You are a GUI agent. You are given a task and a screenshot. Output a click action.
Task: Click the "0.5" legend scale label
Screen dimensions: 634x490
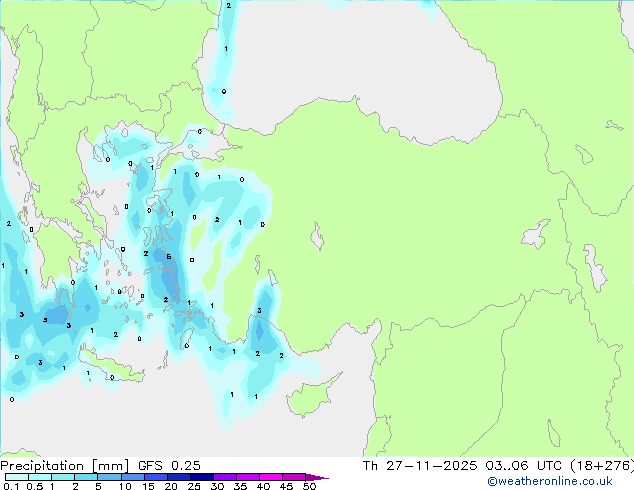35,486
